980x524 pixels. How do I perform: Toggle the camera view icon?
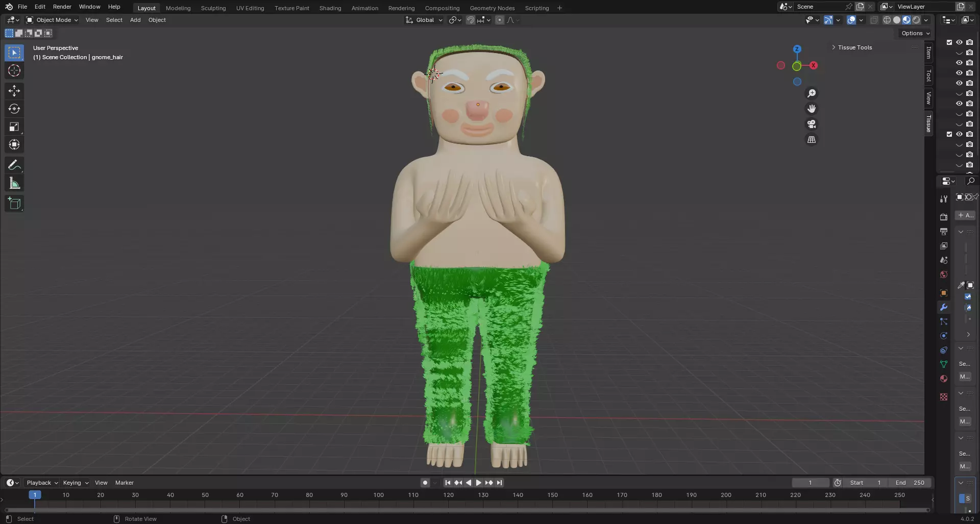pos(811,124)
